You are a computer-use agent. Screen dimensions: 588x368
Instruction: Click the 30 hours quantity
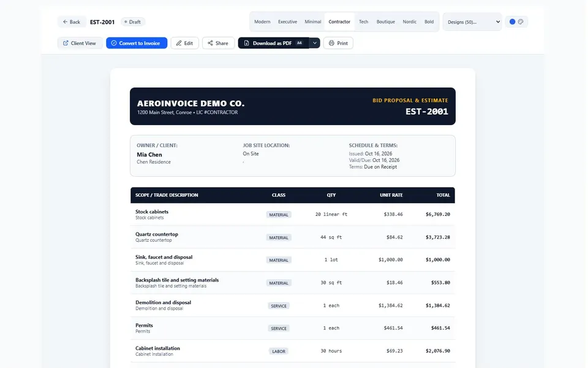[x=331, y=351]
